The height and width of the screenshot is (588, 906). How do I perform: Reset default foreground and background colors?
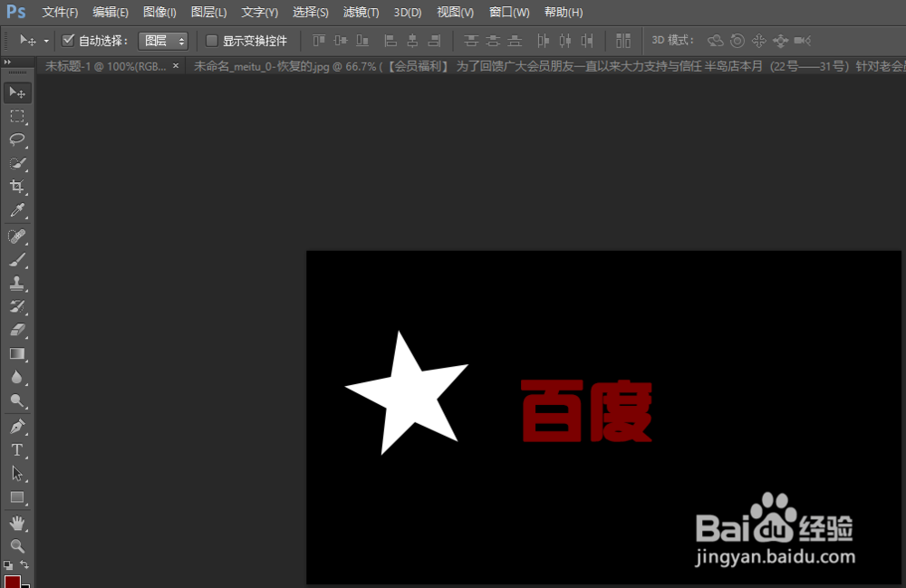[8, 564]
